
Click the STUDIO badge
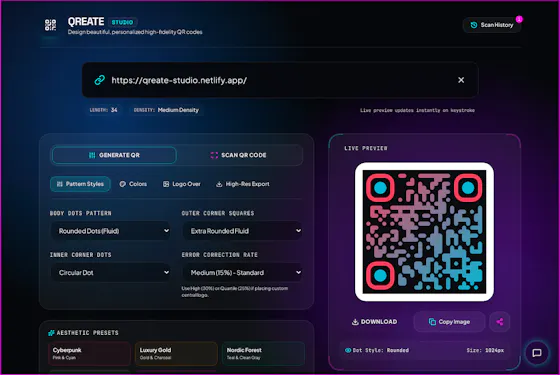122,22
